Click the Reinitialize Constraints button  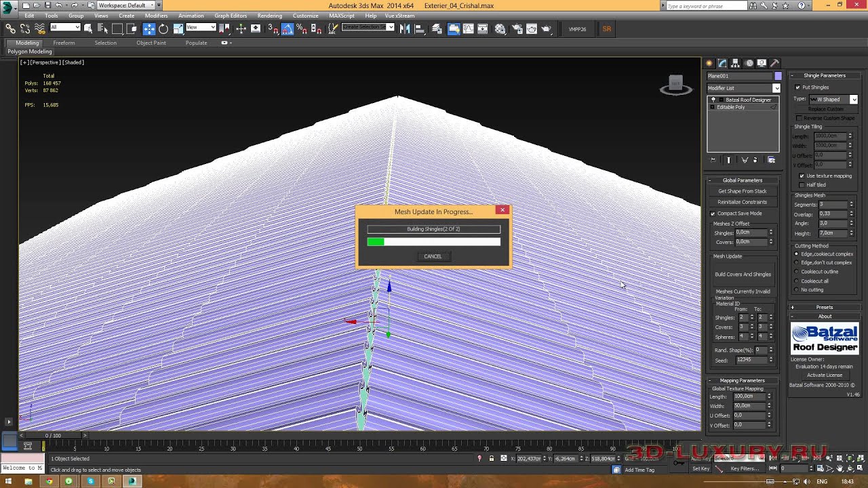coord(743,202)
